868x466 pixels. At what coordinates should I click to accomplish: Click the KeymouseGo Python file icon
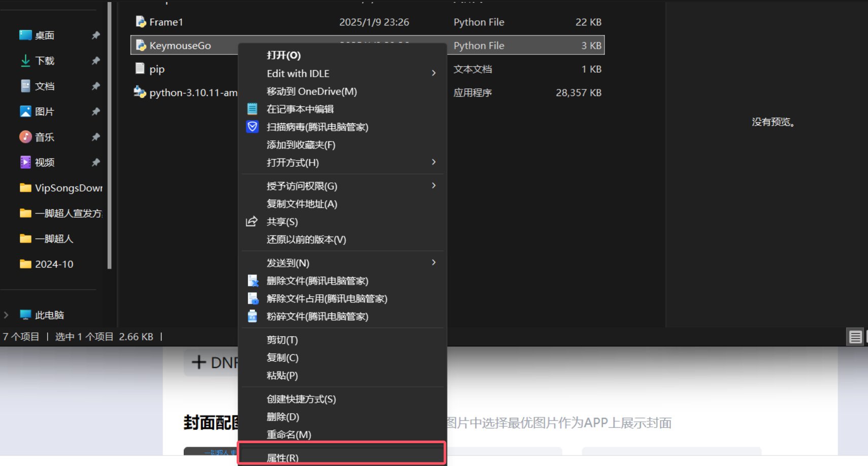click(141, 45)
